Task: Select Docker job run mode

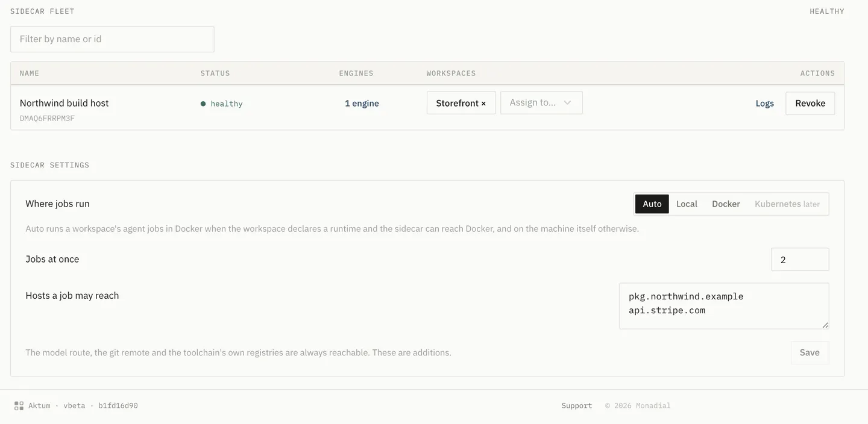Action: [x=726, y=204]
